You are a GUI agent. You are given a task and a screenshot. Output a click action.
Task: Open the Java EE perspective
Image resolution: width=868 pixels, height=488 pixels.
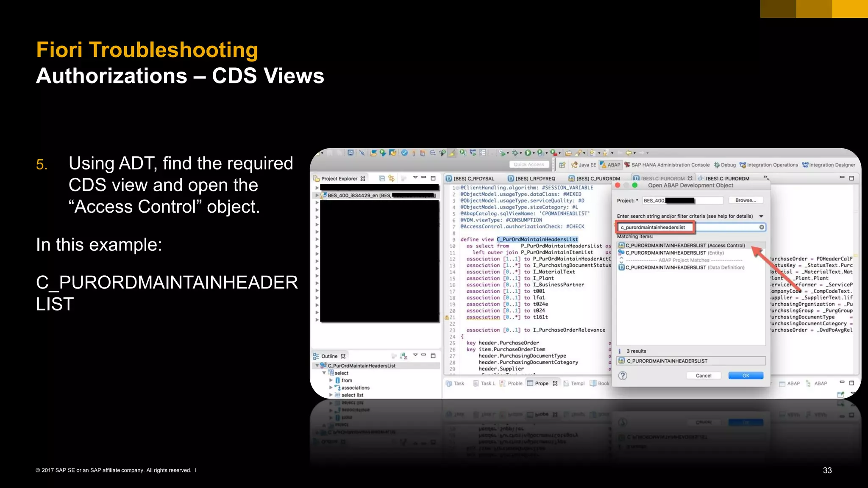click(583, 165)
